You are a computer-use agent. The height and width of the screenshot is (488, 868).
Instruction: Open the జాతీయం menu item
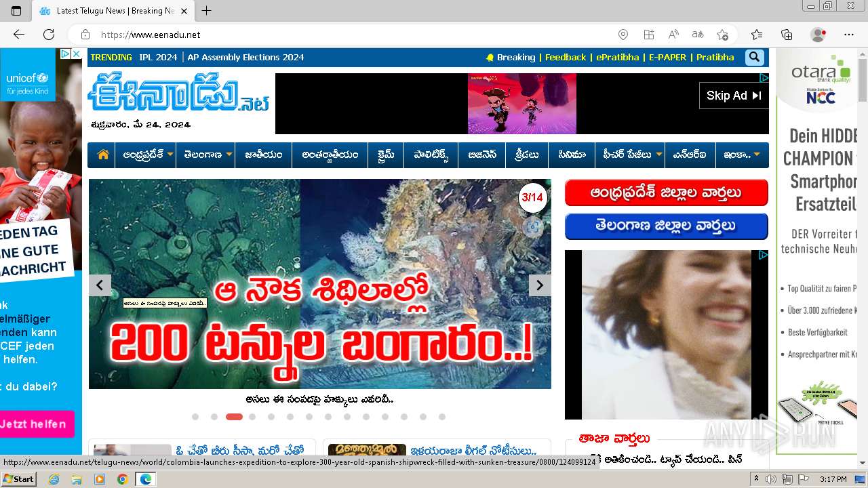(x=264, y=155)
